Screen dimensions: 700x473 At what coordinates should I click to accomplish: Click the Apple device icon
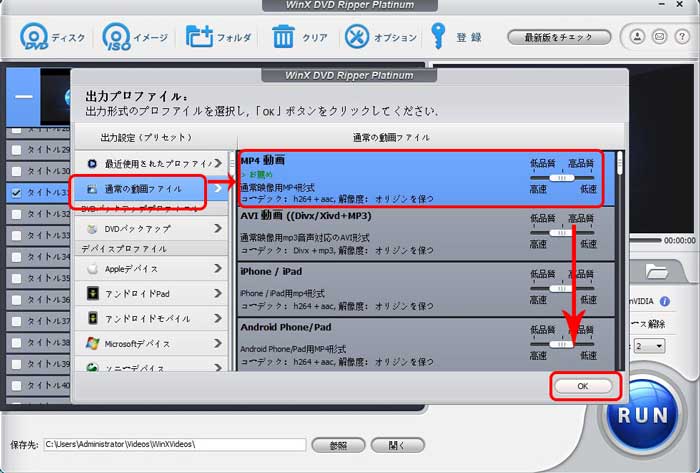92,269
